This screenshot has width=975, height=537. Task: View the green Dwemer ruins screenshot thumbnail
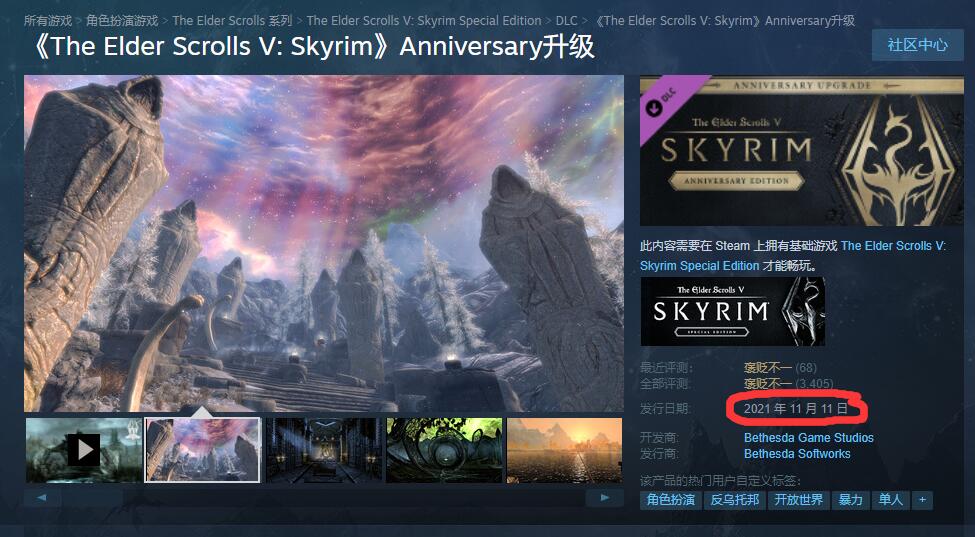pos(445,449)
